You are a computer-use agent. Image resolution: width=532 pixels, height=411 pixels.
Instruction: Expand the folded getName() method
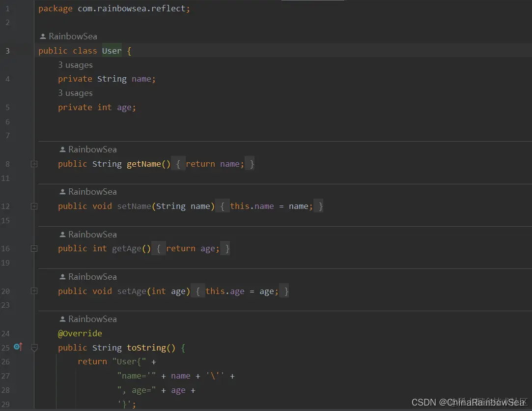(x=34, y=164)
